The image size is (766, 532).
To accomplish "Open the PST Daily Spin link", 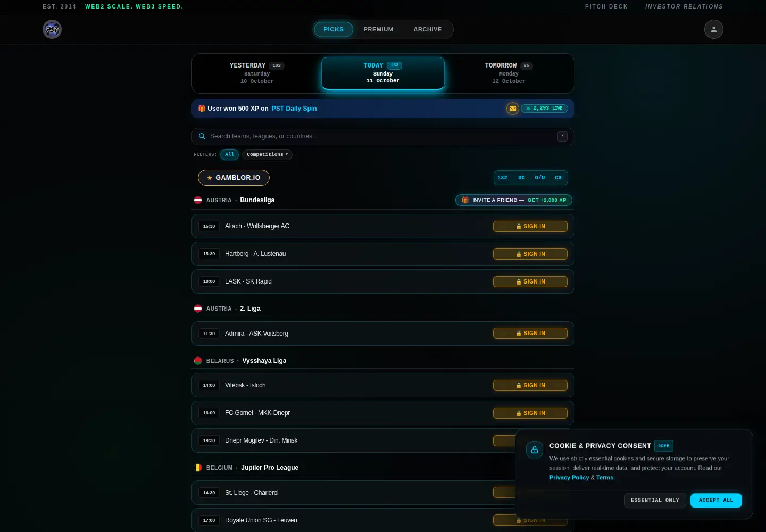I will 294,109.
